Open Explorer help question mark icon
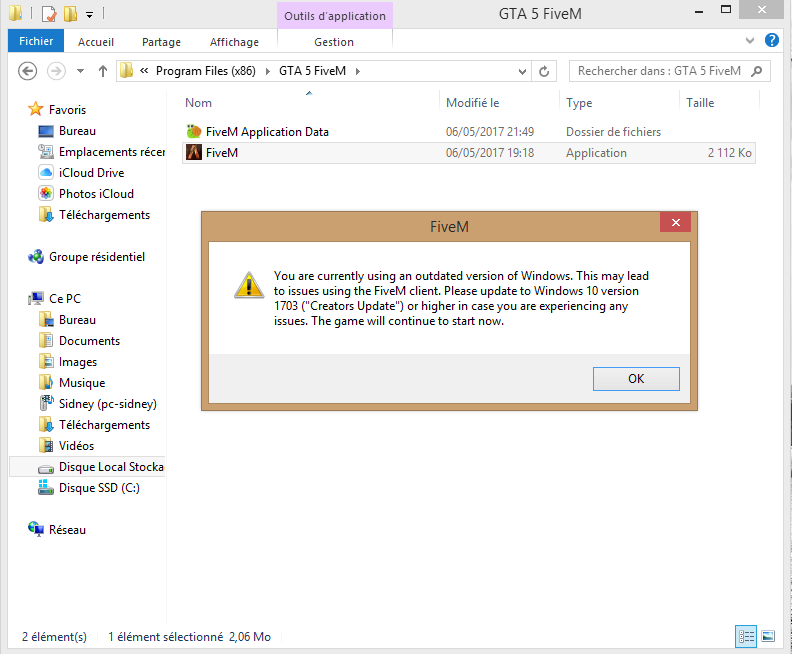 tap(771, 40)
